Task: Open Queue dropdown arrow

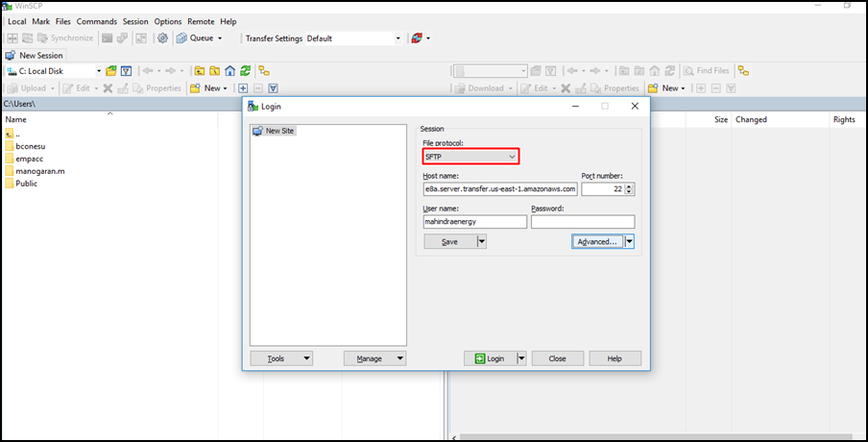Action: (219, 38)
